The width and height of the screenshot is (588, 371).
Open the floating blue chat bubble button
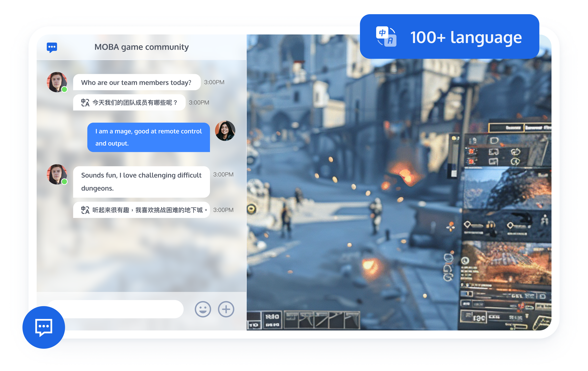tap(44, 327)
